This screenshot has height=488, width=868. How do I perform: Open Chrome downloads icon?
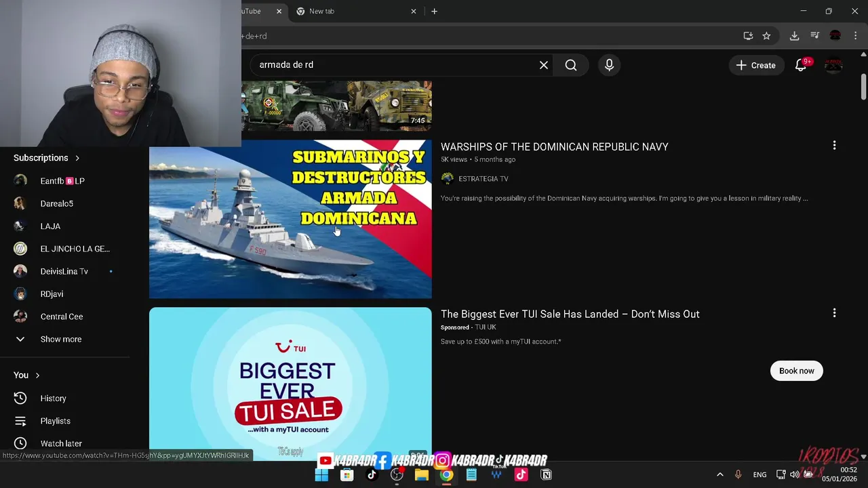(x=794, y=36)
